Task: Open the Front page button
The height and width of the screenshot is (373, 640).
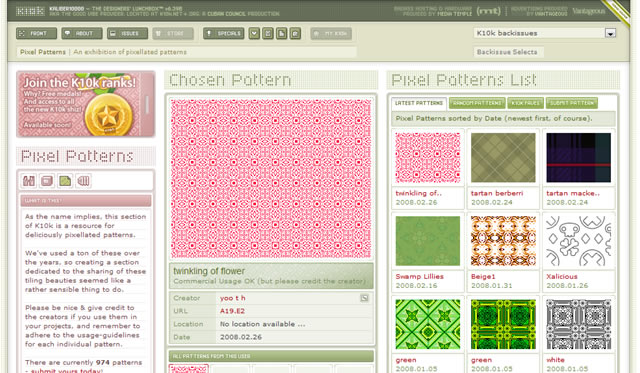Action: coord(36,33)
